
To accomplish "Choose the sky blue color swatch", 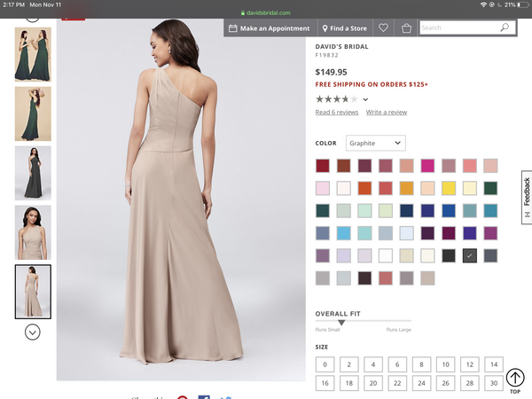I will pyautogui.click(x=344, y=233).
